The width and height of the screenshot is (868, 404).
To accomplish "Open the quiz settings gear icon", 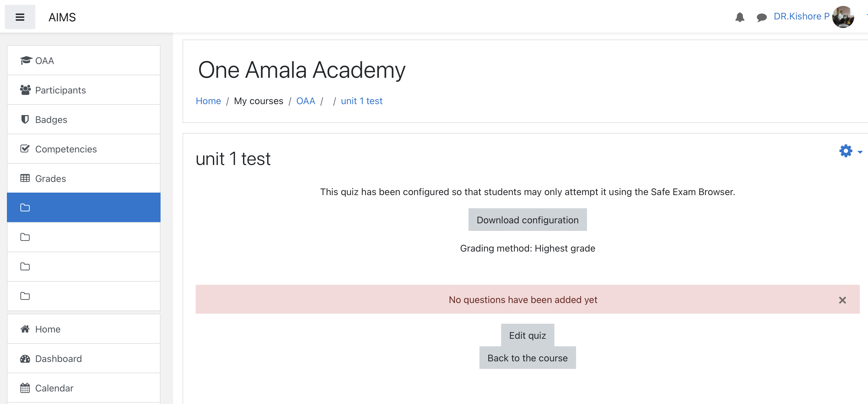I will click(845, 151).
